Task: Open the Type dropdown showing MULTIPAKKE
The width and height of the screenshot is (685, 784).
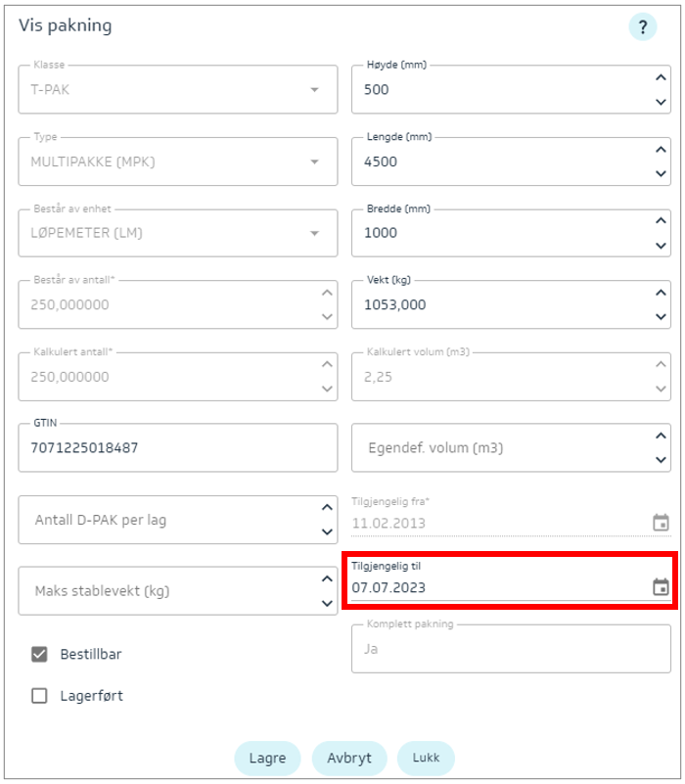Action: [x=314, y=161]
